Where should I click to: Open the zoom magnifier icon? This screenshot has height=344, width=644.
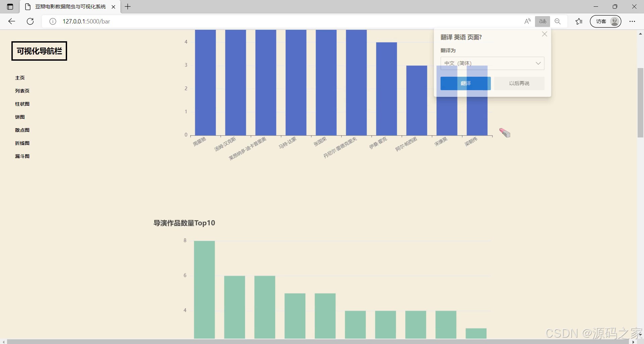557,21
